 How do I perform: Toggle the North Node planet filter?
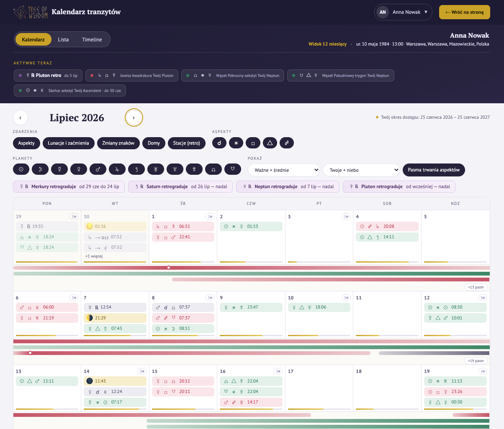point(213,169)
